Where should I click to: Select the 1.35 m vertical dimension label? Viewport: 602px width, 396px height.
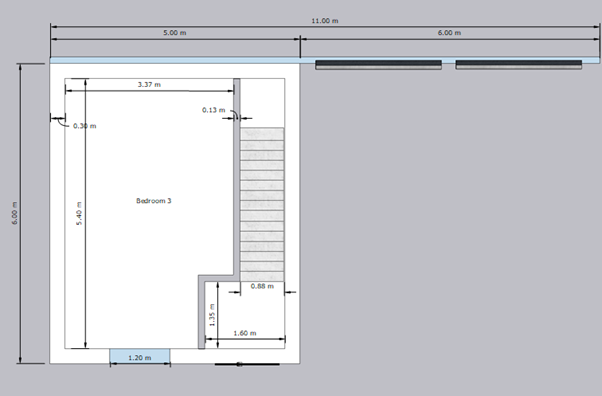coord(212,315)
